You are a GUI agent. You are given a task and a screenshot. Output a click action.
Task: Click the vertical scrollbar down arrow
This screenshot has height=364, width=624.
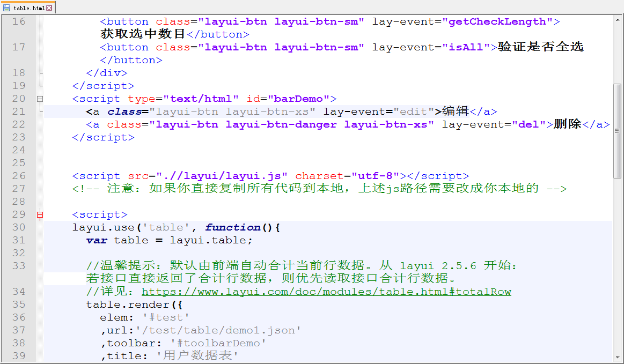(x=618, y=358)
